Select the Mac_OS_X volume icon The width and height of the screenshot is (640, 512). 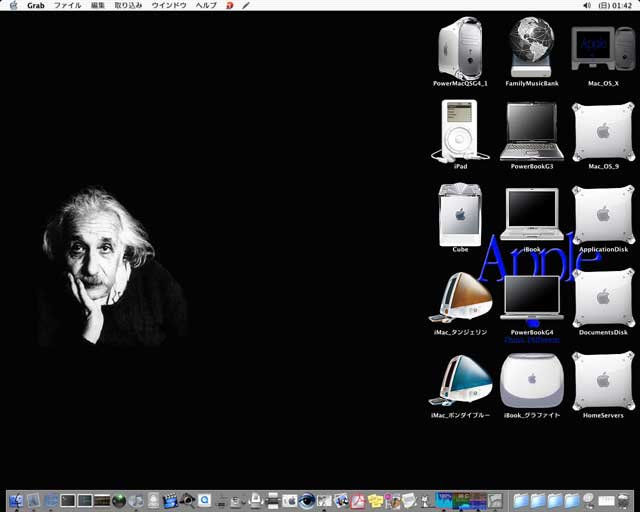click(x=603, y=51)
